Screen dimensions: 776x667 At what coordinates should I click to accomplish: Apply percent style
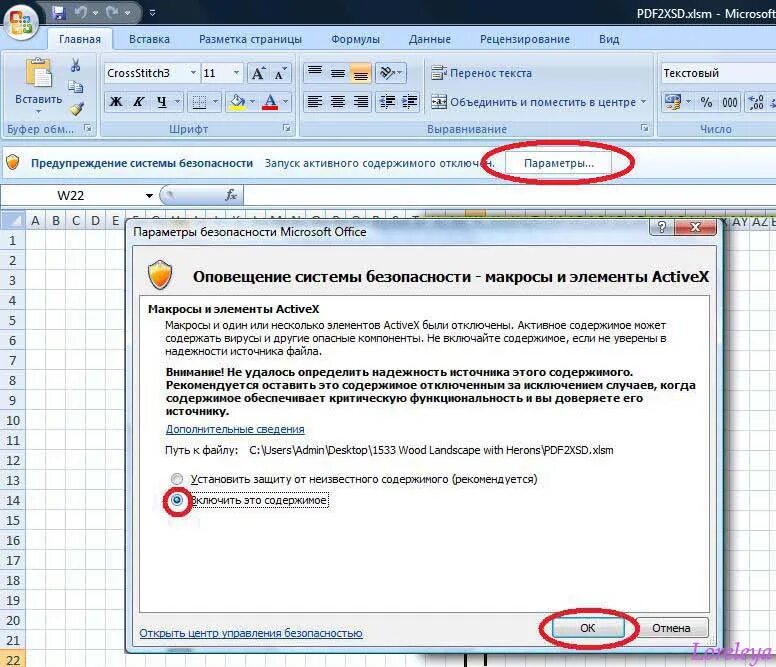[x=706, y=102]
